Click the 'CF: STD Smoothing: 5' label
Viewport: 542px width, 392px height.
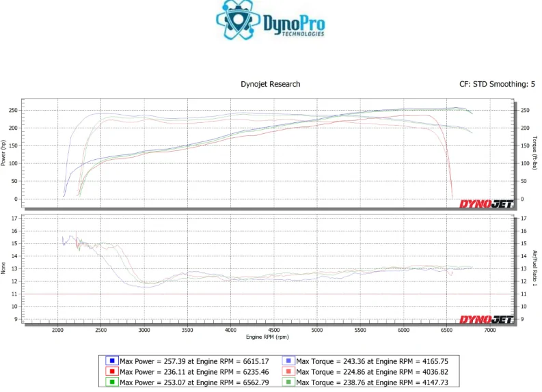[497, 84]
